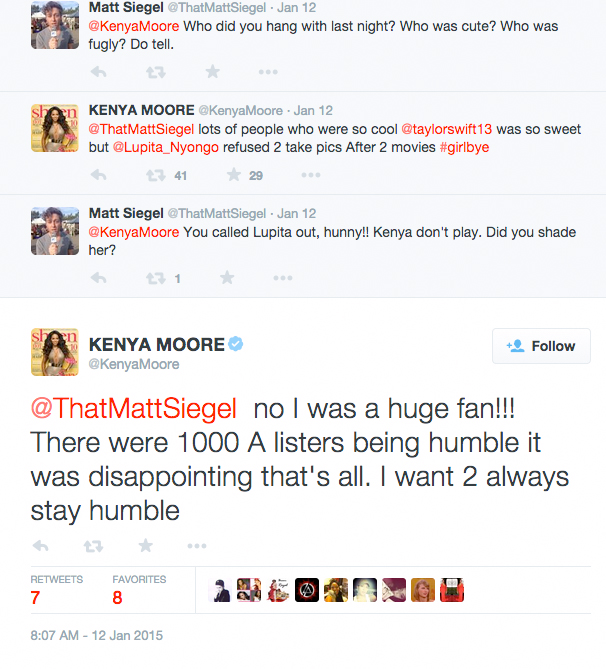Open more options on the main tweet

197,546
